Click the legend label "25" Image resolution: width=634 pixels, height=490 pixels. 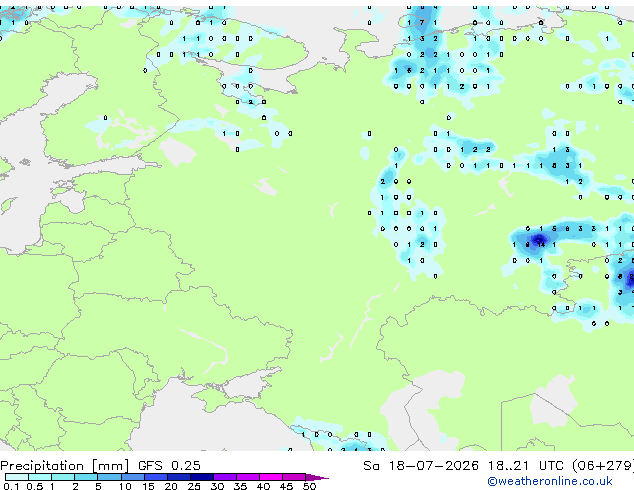(194, 486)
